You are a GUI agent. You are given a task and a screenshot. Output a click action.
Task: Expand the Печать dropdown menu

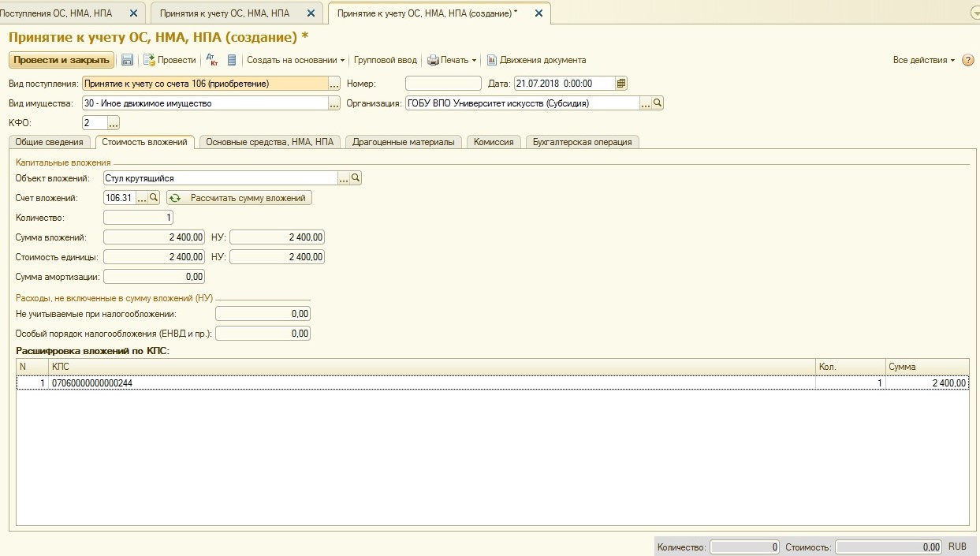pos(453,60)
